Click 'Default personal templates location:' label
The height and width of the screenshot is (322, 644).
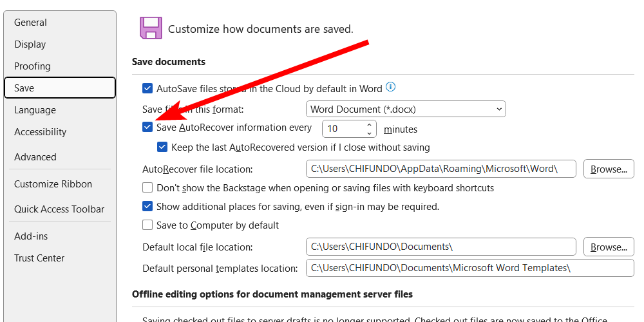(220, 269)
